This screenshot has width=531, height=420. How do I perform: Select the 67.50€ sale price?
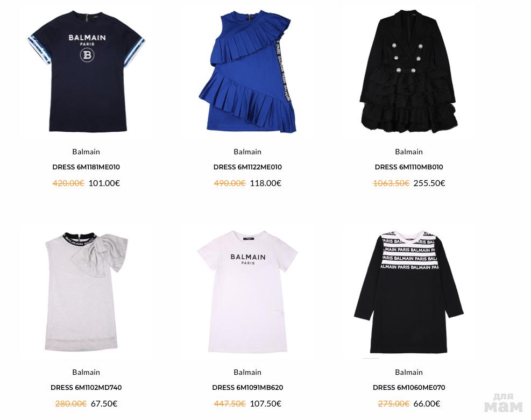point(104,404)
